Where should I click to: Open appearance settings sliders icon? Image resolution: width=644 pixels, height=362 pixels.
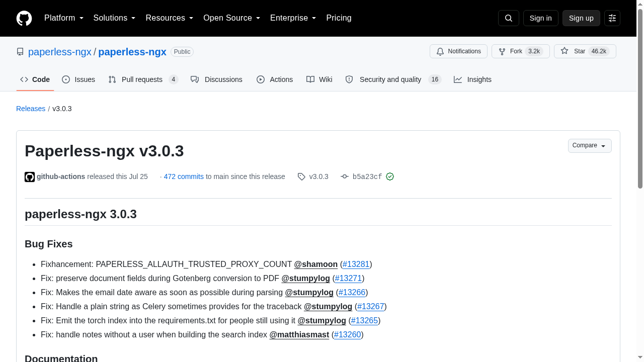[612, 18]
